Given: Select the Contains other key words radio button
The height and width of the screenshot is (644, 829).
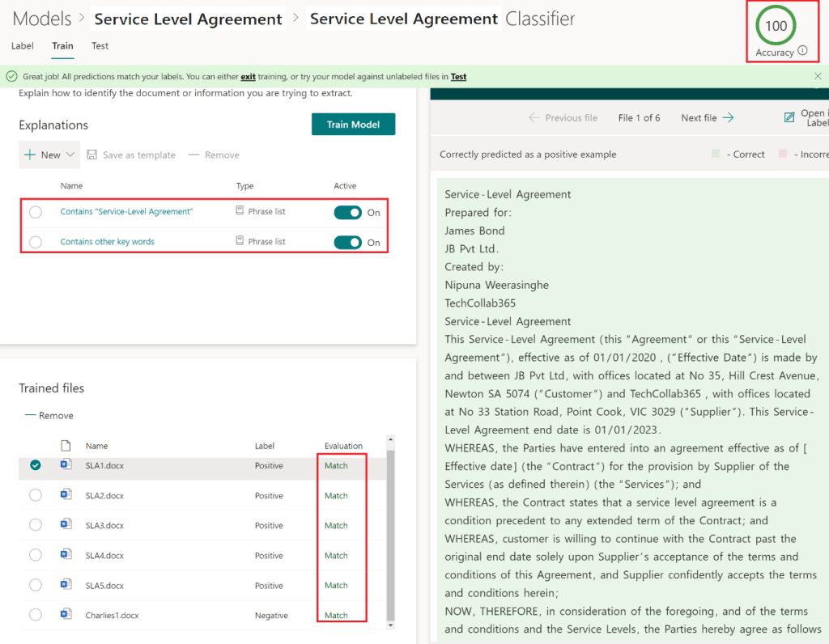Looking at the screenshot, I should click(36, 242).
